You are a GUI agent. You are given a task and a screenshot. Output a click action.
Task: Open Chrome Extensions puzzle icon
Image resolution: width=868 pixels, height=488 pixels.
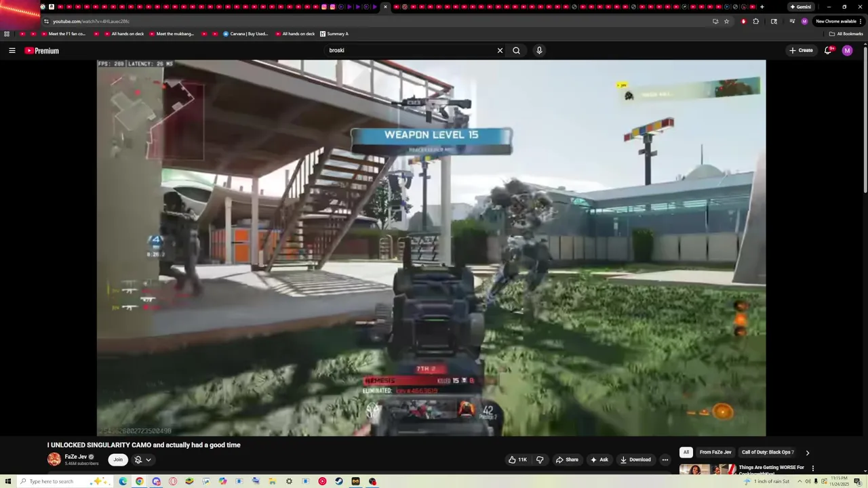(756, 21)
